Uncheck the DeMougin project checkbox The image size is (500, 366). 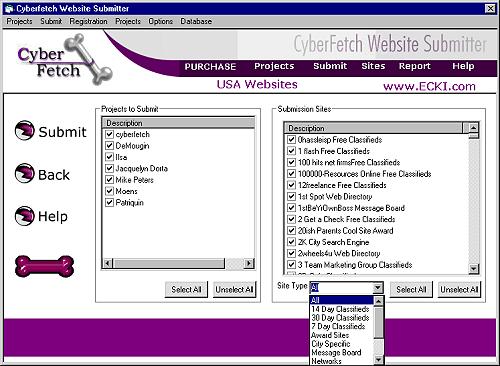point(109,146)
